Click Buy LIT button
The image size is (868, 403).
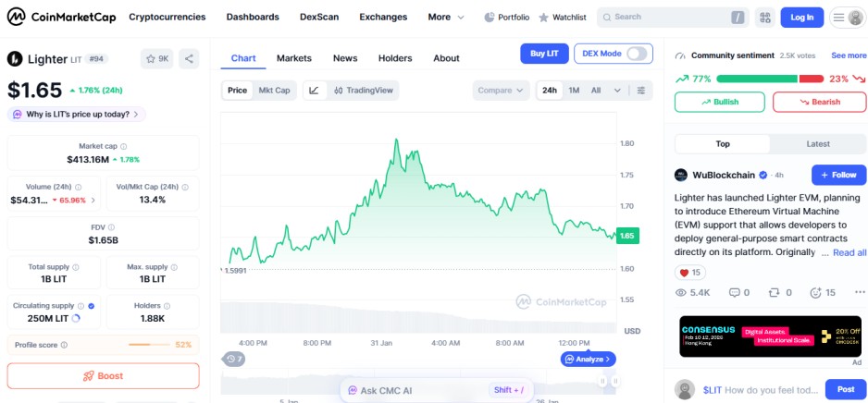coord(544,54)
